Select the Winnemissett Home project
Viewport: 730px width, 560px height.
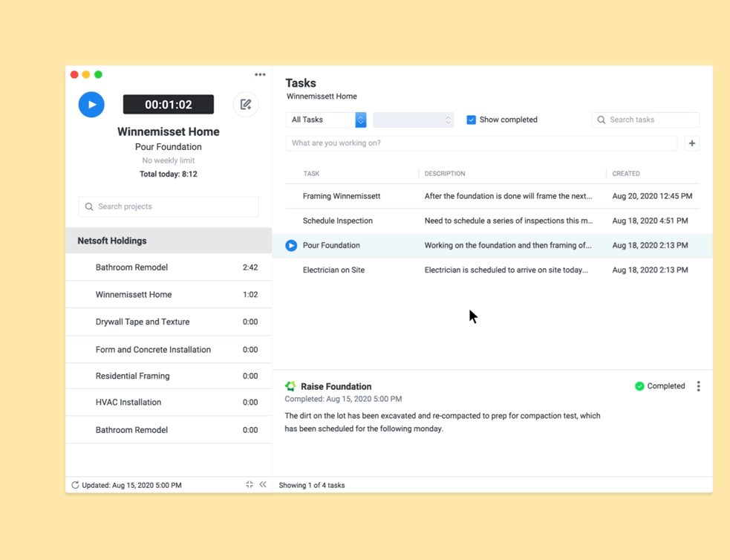point(169,294)
